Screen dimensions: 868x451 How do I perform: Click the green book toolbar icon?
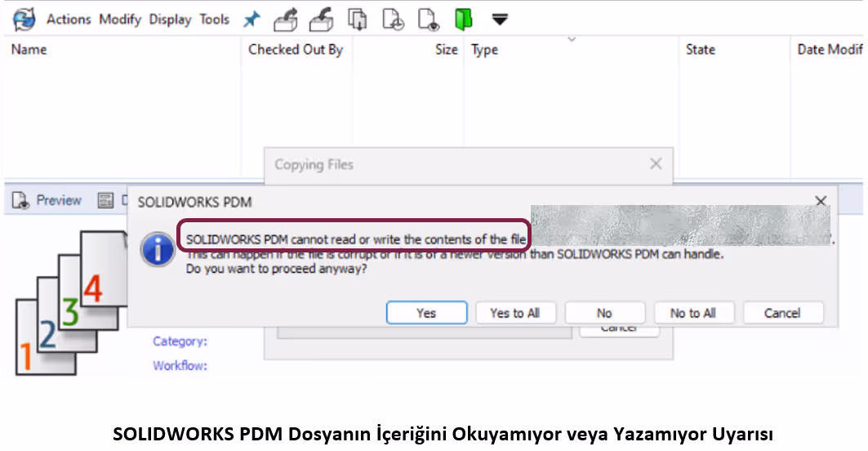pos(463,20)
